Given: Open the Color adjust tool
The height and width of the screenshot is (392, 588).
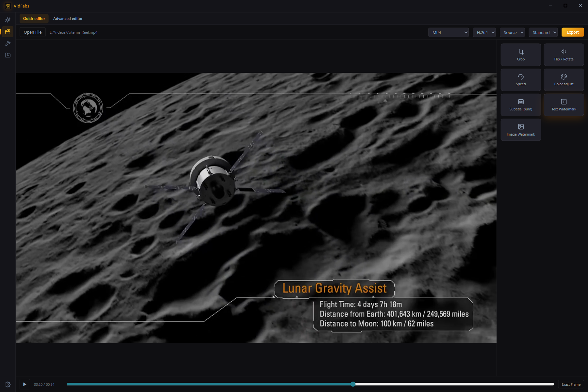Looking at the screenshot, I should tap(564, 80).
